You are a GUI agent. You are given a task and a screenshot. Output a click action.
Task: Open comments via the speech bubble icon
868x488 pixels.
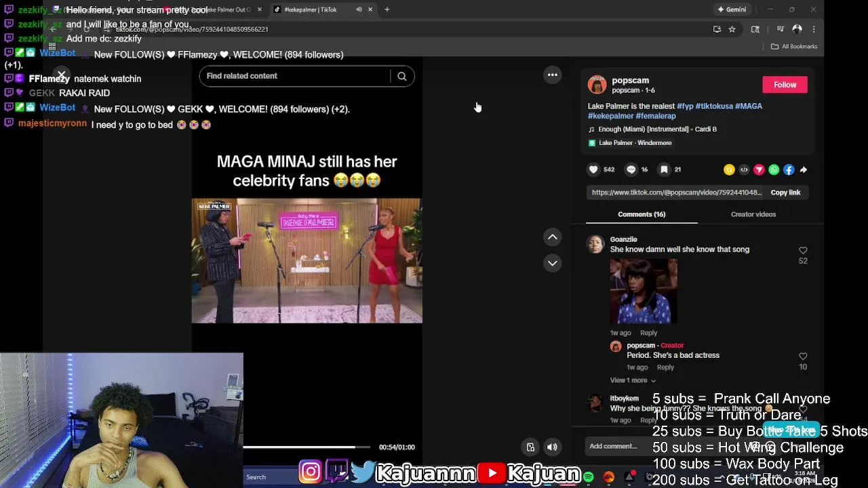point(631,169)
